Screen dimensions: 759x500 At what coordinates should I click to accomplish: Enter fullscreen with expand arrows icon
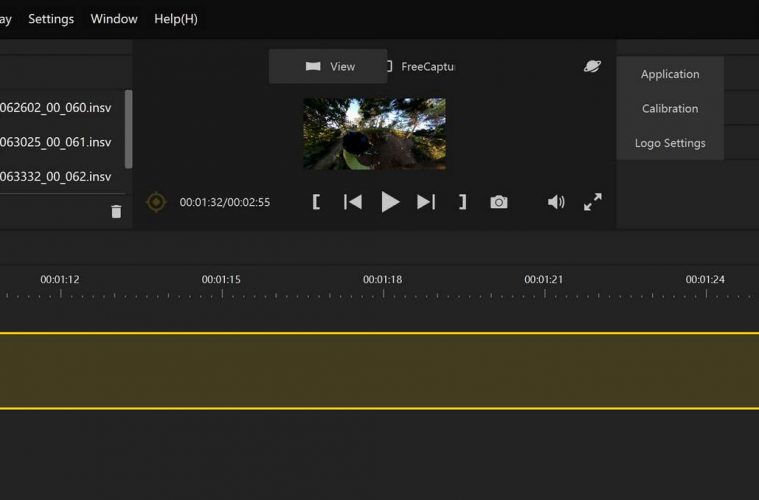click(593, 202)
